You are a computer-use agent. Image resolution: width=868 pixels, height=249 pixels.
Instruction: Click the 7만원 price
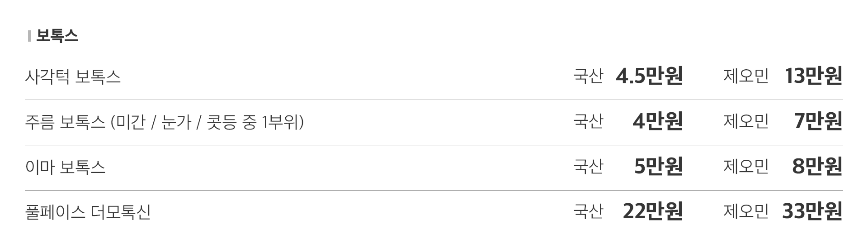pyautogui.click(x=818, y=121)
